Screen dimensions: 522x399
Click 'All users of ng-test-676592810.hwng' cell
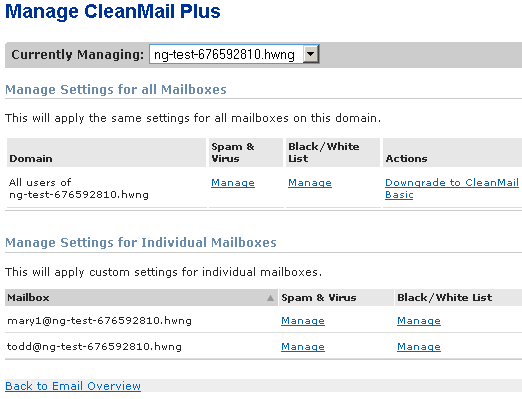(x=79, y=188)
